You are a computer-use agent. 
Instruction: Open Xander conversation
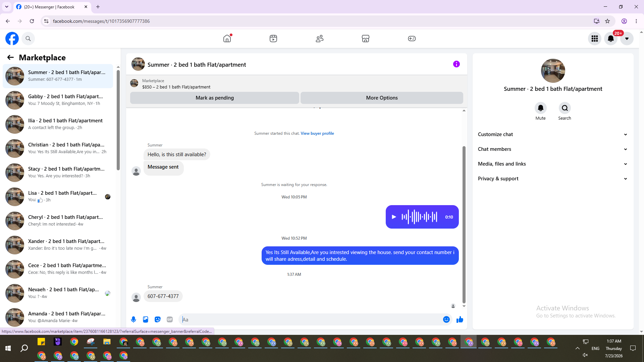pos(58,245)
